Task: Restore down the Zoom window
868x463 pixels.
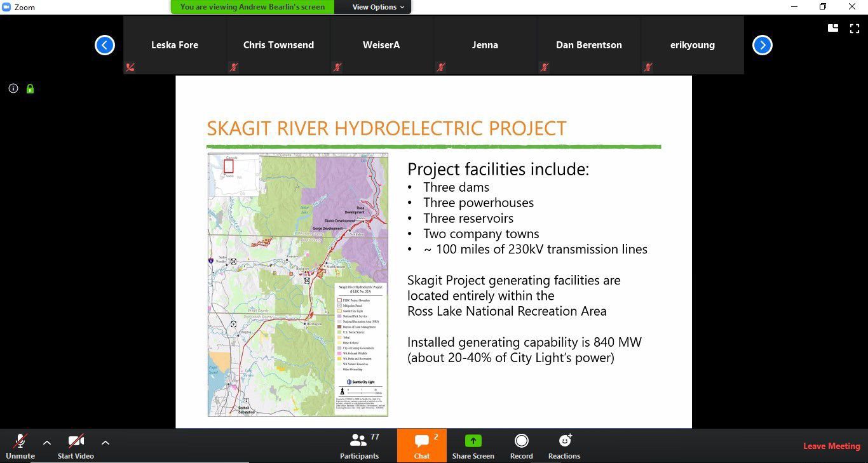Action: (824, 7)
